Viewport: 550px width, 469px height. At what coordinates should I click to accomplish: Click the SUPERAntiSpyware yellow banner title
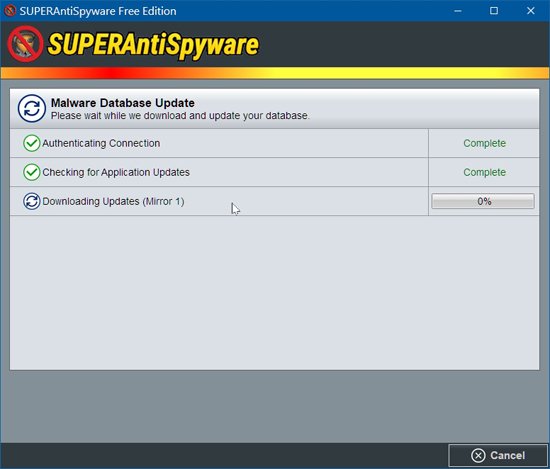tap(153, 45)
